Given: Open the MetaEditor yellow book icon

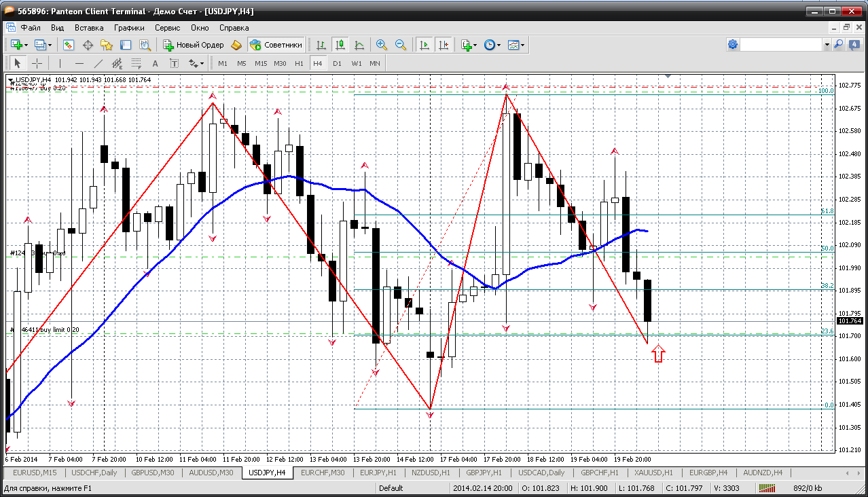Looking at the screenshot, I should pos(236,45).
